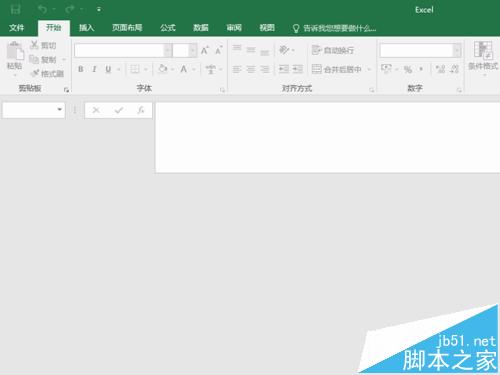This screenshot has width=500, height=375.
Task: Click the Redo arrow icon
Action: 69,9
